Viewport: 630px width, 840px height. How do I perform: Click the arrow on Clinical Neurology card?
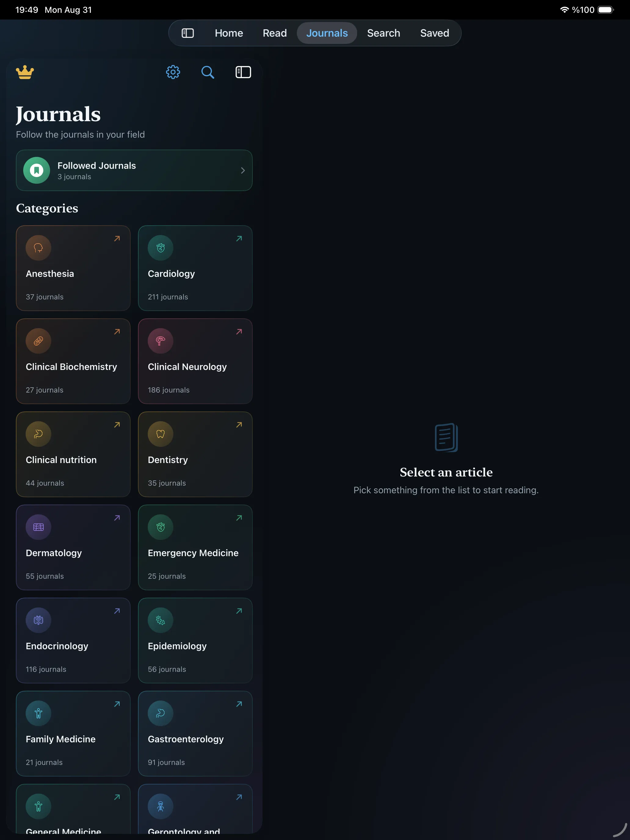(239, 331)
